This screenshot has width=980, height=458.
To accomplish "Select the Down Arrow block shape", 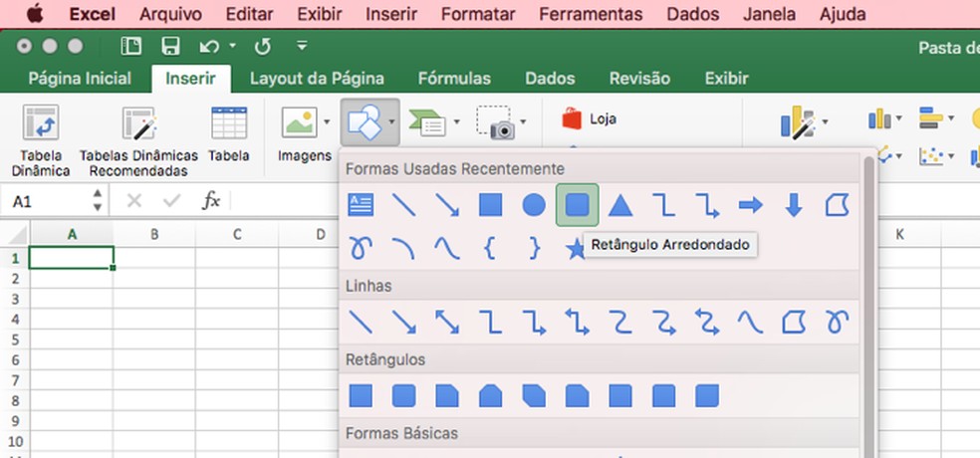I will point(794,205).
